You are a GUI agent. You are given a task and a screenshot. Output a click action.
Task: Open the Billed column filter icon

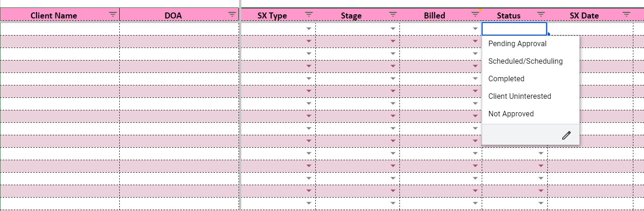(475, 15)
